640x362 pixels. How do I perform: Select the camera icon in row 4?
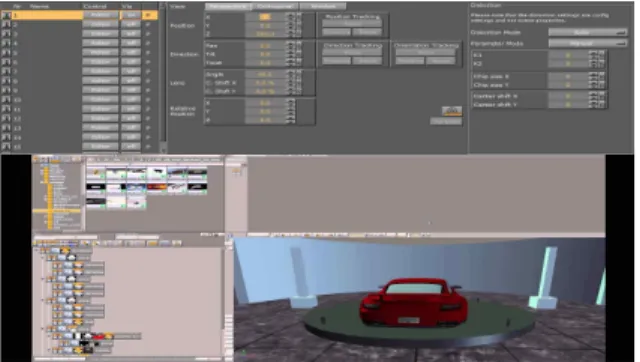(x=6, y=44)
